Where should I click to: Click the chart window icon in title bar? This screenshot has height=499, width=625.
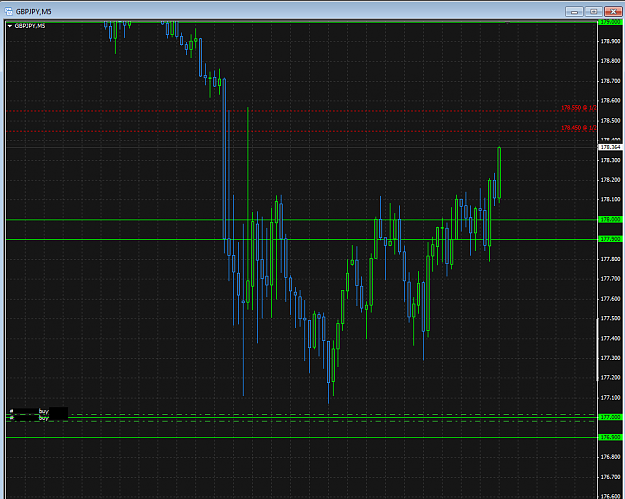point(8,11)
